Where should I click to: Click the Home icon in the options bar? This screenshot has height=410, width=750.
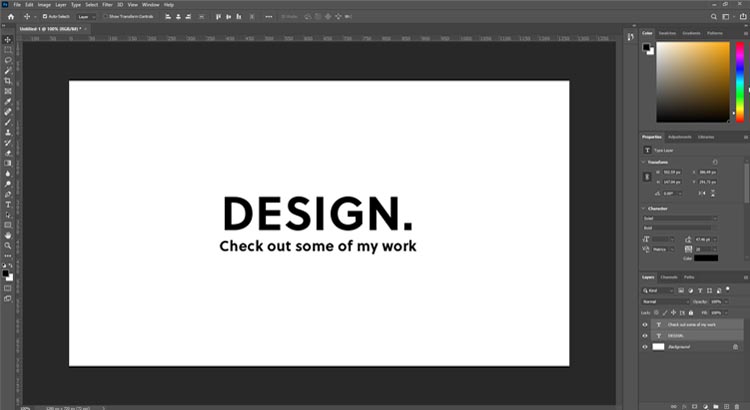(8, 17)
